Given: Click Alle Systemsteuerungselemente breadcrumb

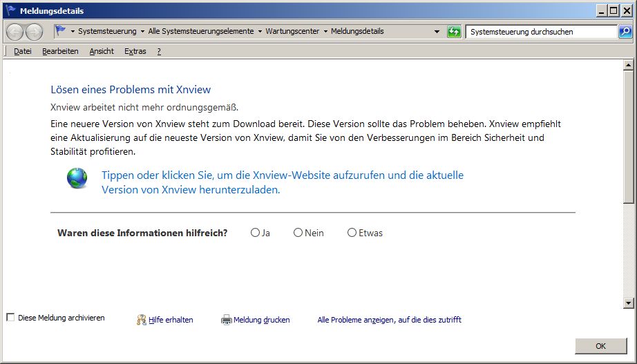Looking at the screenshot, I should (200, 31).
